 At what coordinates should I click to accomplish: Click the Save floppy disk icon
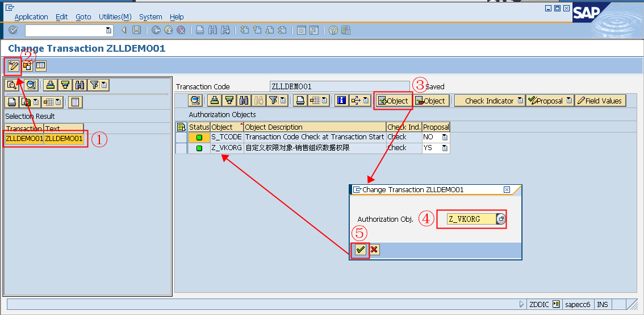coord(137,30)
